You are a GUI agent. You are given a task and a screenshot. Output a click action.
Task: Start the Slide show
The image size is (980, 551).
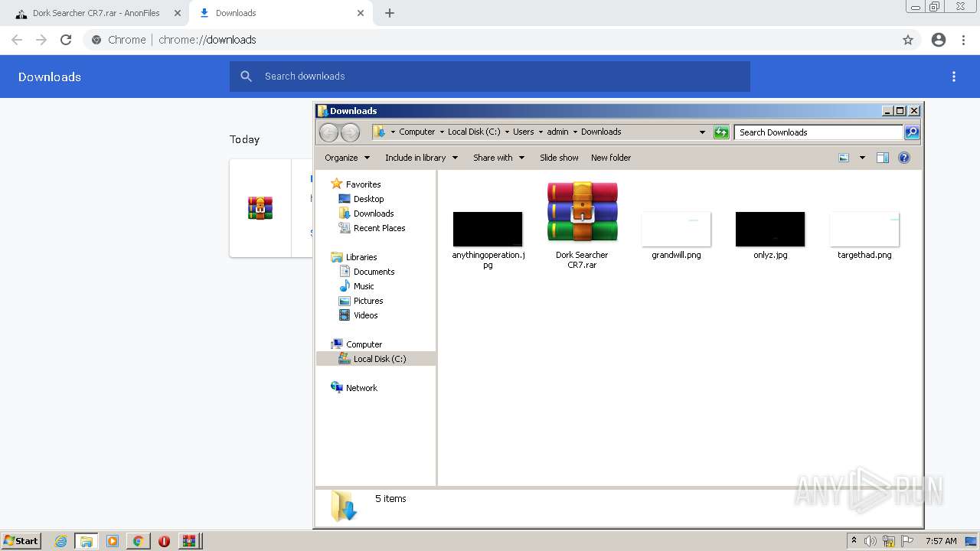pyautogui.click(x=559, y=158)
